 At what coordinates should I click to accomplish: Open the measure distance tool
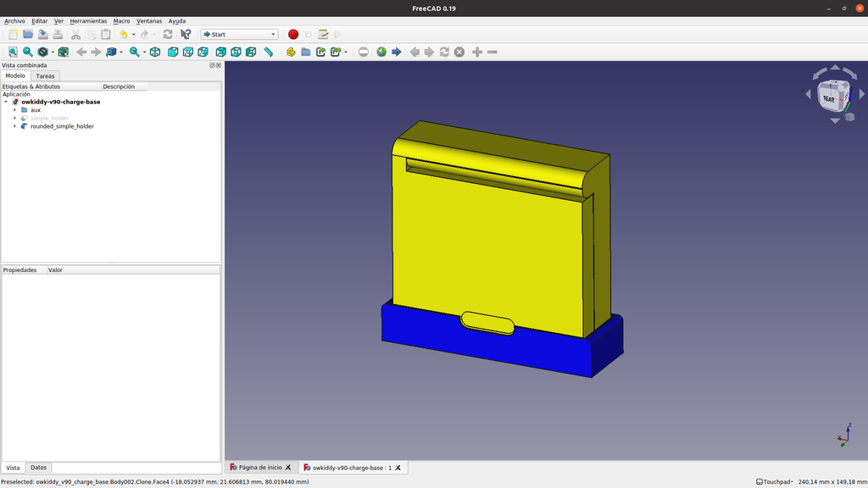[268, 52]
